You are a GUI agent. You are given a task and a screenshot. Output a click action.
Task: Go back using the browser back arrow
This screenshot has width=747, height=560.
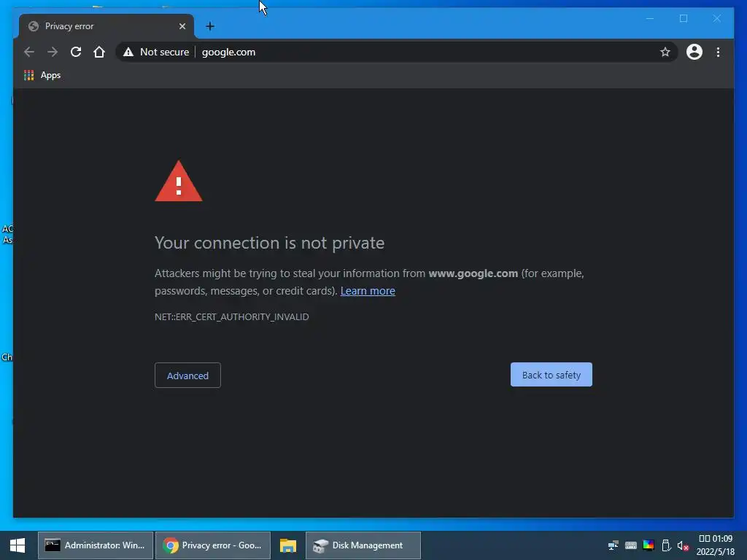pyautogui.click(x=29, y=52)
